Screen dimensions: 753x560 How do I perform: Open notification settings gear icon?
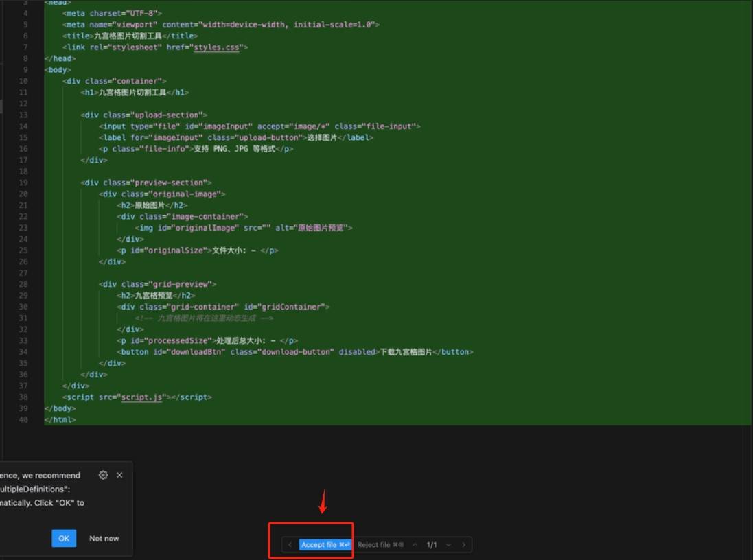(103, 475)
